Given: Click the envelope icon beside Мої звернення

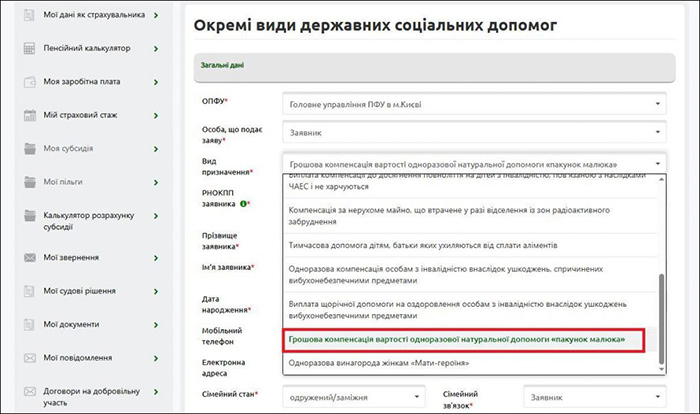Looking at the screenshot, I should pos(29,258).
